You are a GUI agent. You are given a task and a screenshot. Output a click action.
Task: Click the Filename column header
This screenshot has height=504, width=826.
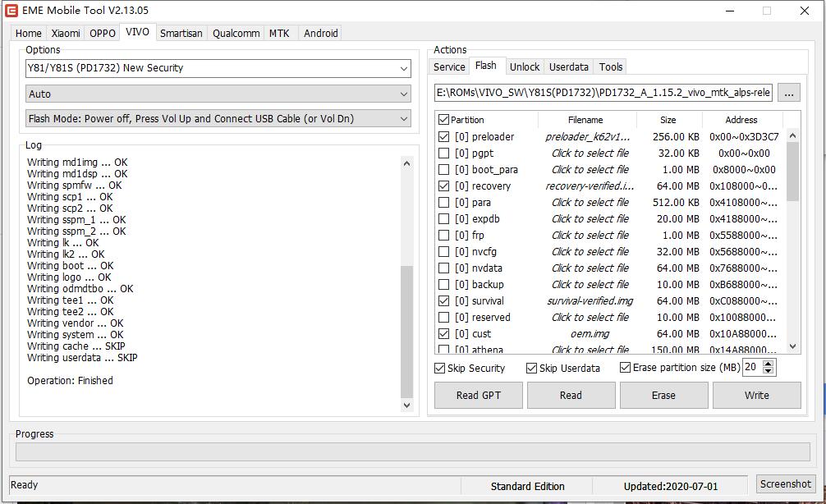click(x=585, y=120)
